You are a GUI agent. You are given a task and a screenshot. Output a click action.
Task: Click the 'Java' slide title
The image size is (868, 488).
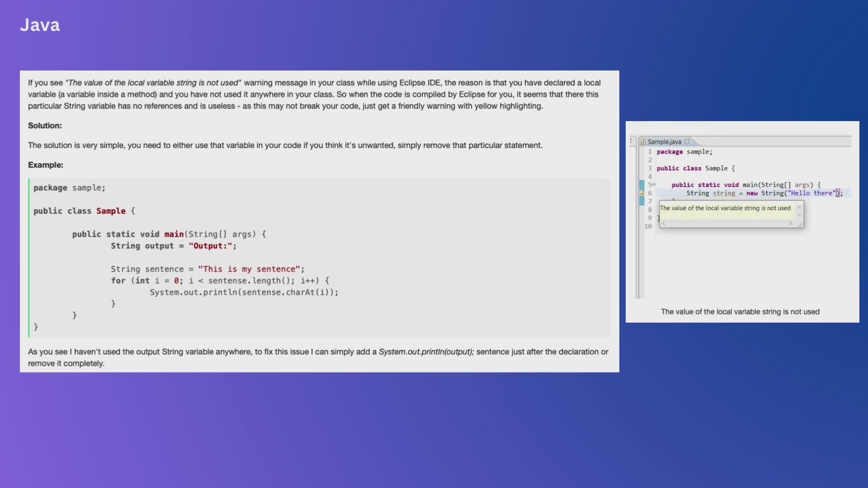(x=40, y=25)
